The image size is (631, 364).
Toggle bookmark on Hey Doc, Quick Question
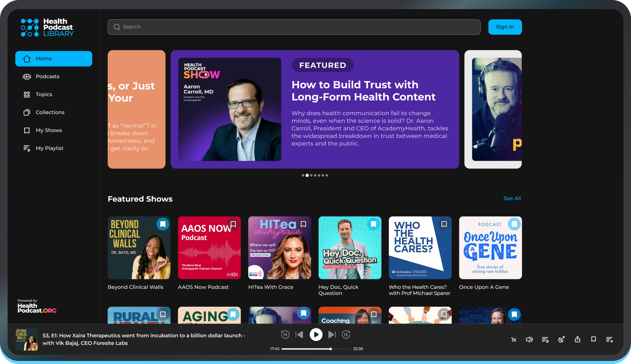point(374,224)
